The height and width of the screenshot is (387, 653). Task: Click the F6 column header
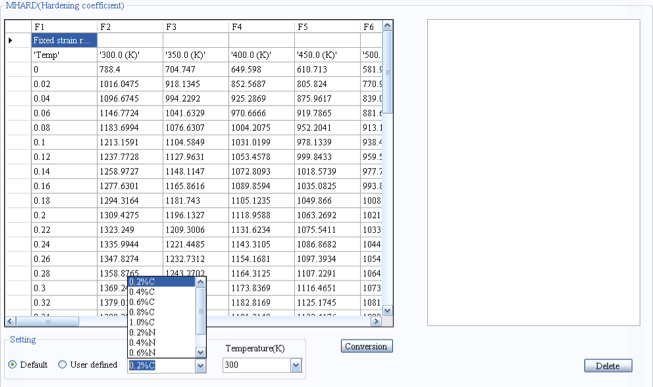click(371, 27)
